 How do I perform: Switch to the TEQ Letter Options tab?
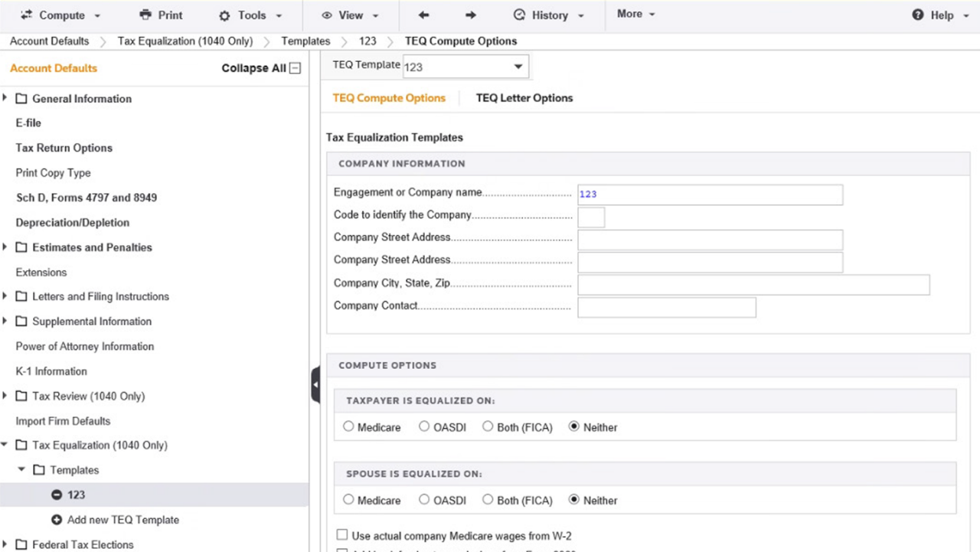524,98
